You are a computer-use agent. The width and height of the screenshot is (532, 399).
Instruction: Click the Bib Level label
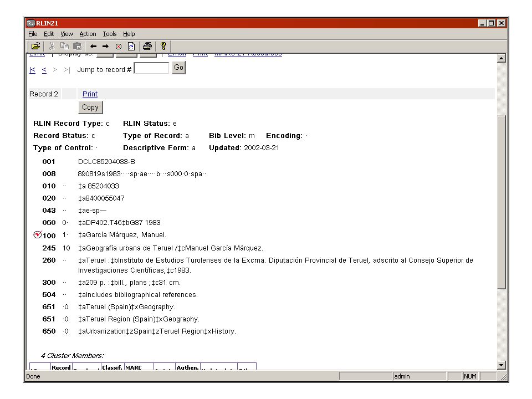coord(227,136)
